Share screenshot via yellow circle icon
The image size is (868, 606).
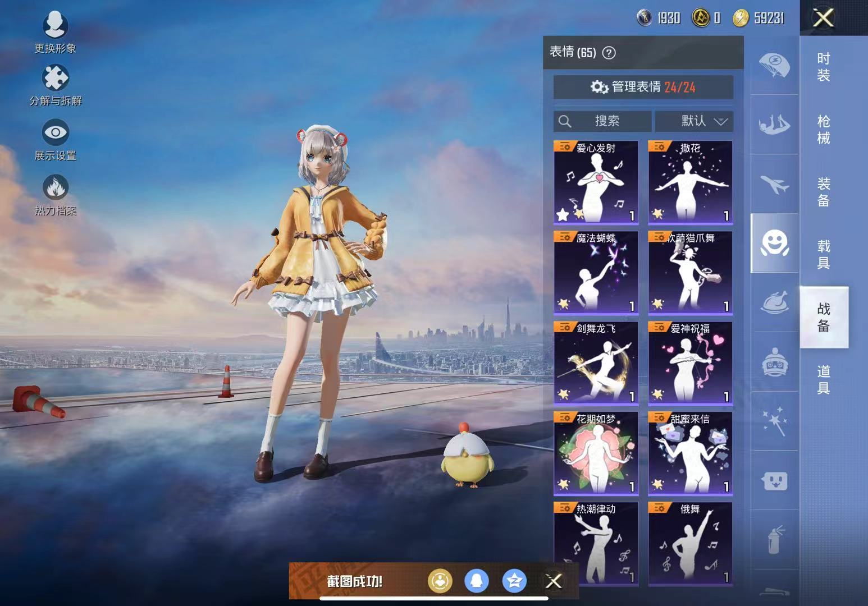coord(440,581)
